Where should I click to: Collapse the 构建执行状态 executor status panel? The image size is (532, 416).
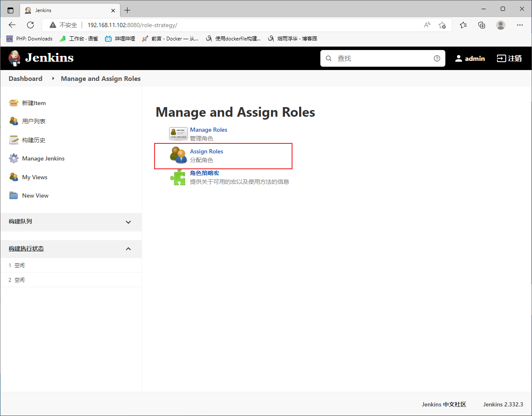point(128,249)
